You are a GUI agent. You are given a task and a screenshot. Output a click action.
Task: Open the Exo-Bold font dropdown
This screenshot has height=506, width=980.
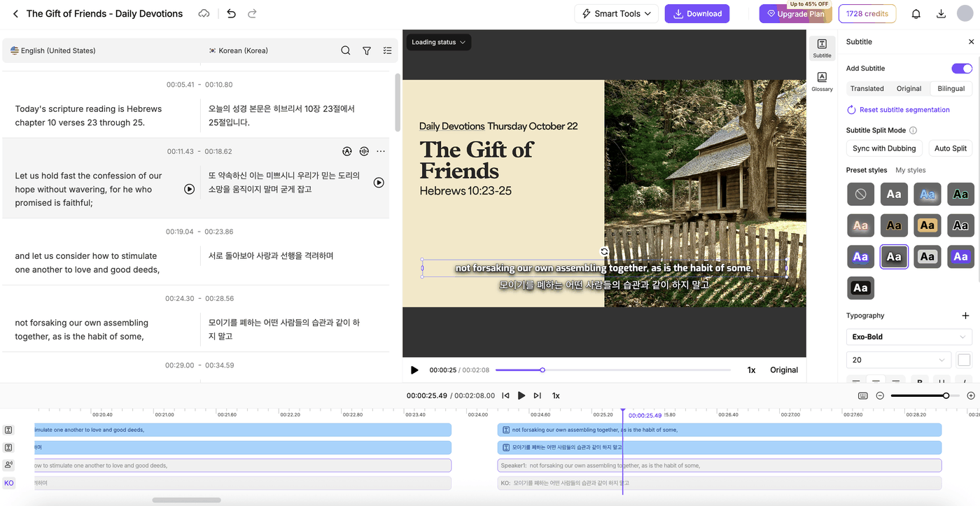[909, 337]
